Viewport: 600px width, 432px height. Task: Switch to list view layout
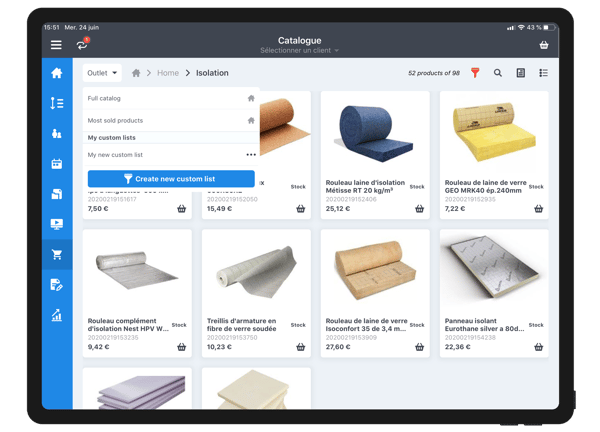pos(543,73)
